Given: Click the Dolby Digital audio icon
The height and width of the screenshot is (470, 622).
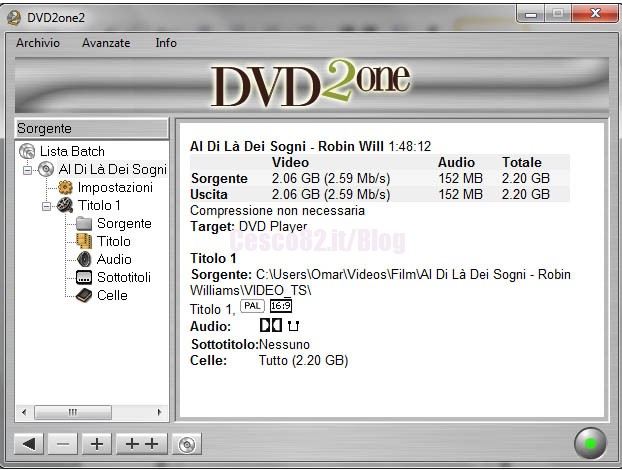Looking at the screenshot, I should (271, 326).
